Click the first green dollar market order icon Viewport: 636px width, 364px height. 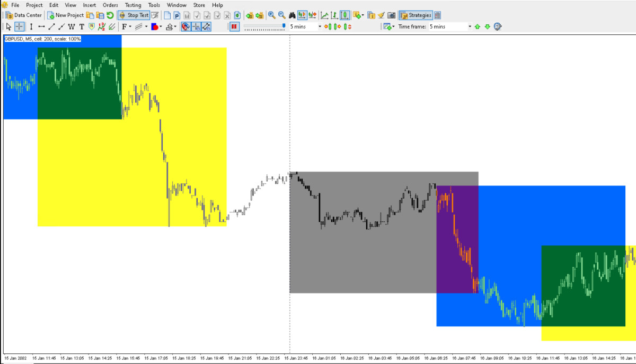pos(250,15)
